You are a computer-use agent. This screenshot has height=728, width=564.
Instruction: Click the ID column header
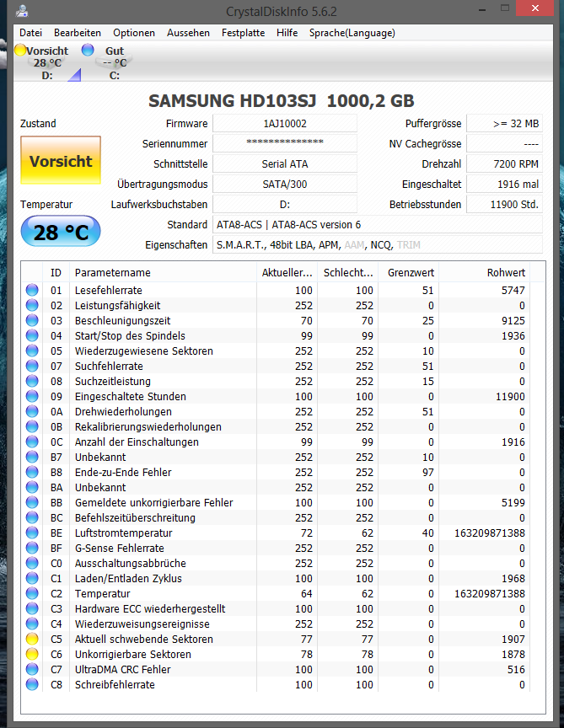56,272
